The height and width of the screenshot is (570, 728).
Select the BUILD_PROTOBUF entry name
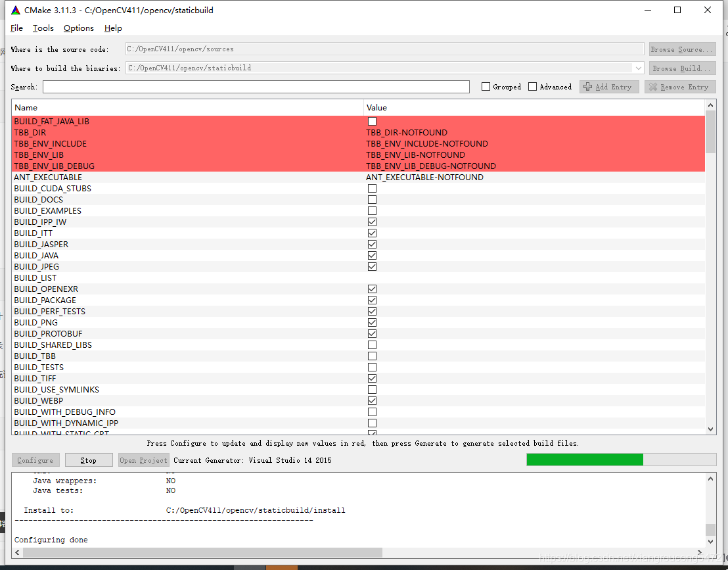48,333
